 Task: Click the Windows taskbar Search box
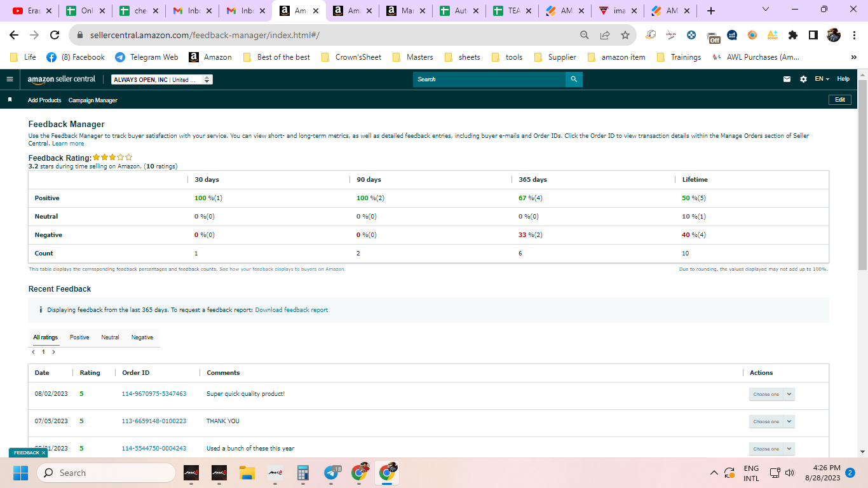[105, 473]
